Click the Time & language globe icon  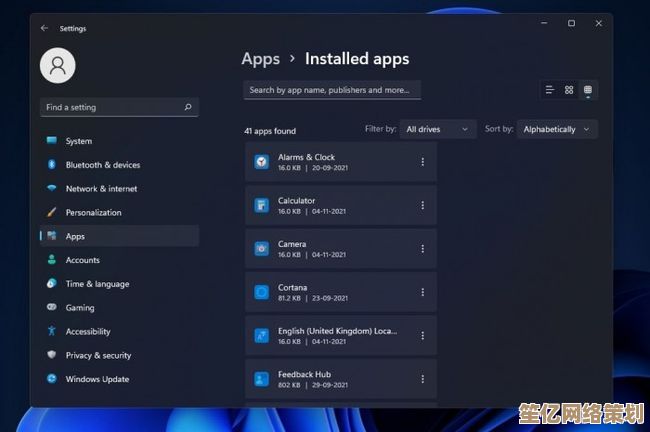click(x=52, y=284)
